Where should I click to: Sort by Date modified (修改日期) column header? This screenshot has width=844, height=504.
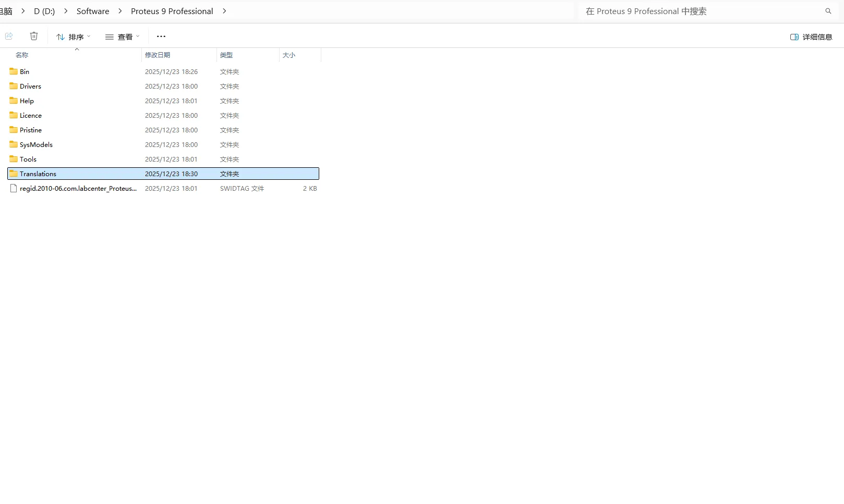158,55
